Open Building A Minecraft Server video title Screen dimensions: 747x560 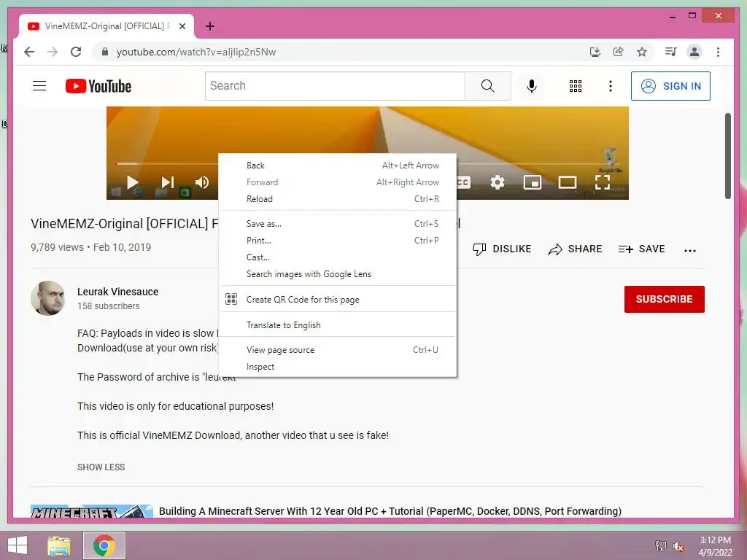pos(390,511)
